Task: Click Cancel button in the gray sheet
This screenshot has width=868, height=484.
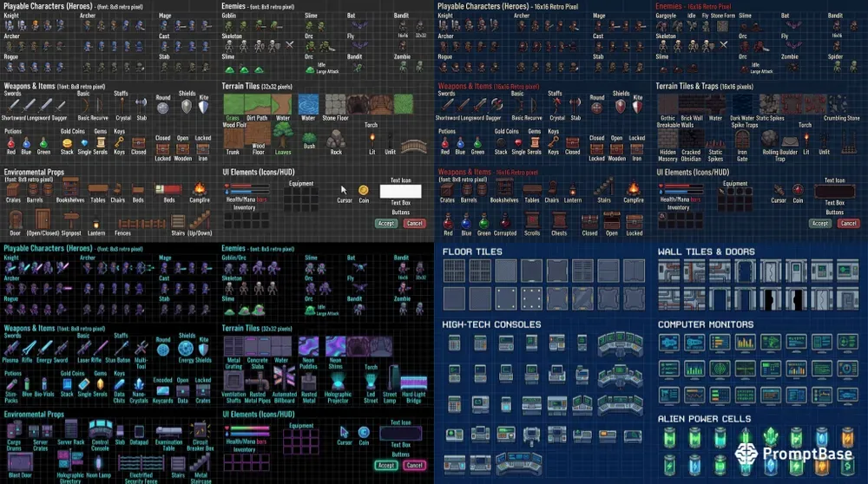Action: pos(415,224)
